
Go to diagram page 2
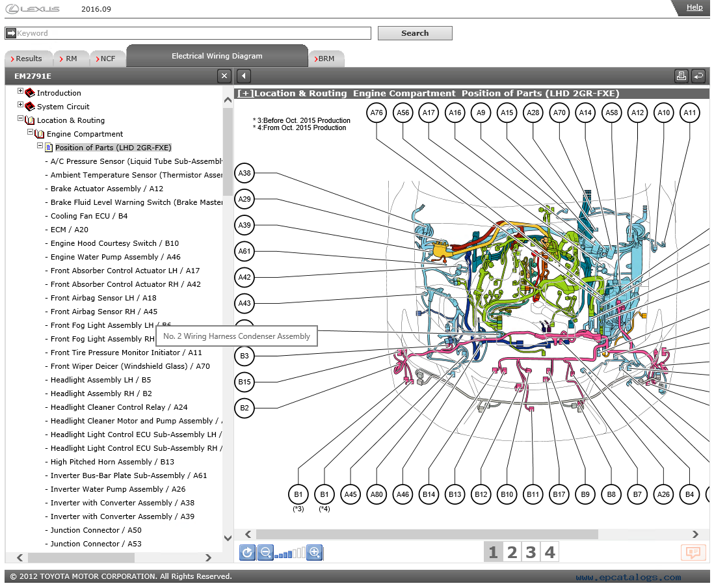pos(512,552)
